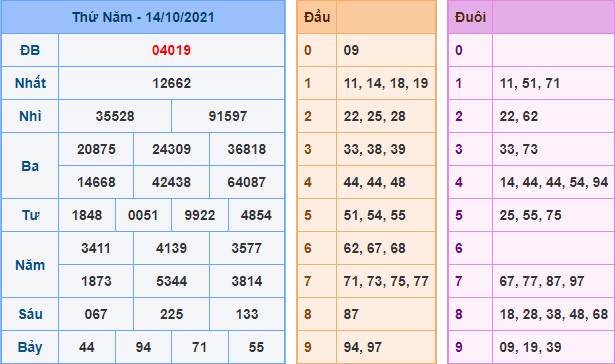
Task: Select Năm prize number 1873
Action: click(x=96, y=281)
